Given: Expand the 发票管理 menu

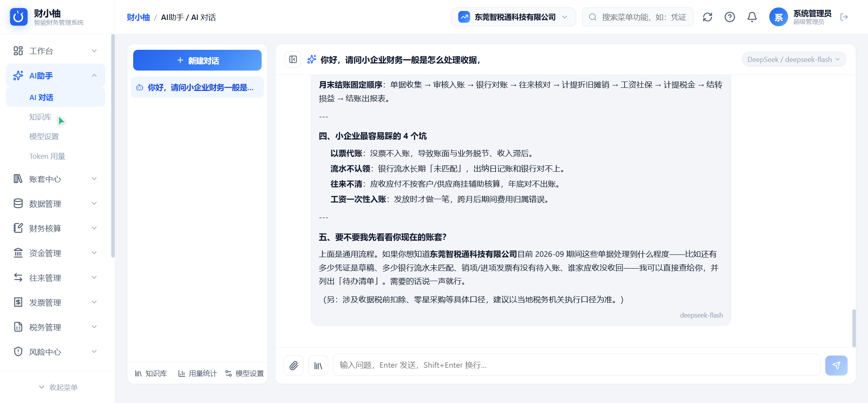Looking at the screenshot, I should 56,303.
